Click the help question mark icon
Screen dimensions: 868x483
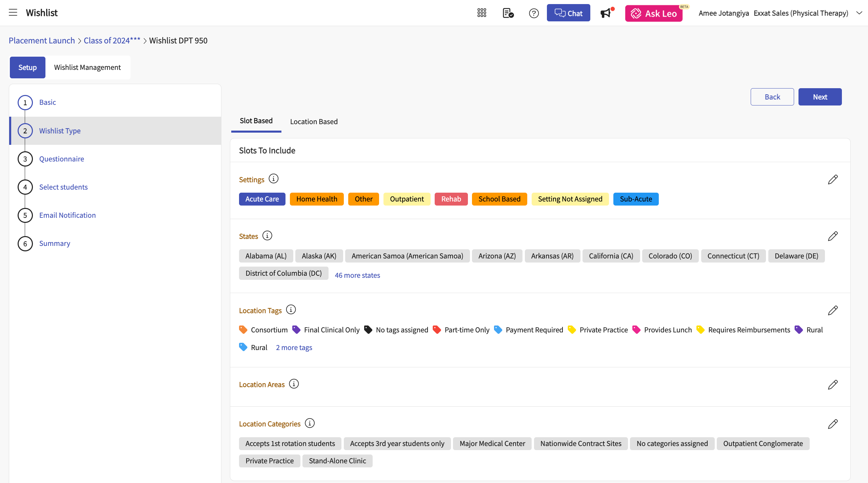[534, 13]
